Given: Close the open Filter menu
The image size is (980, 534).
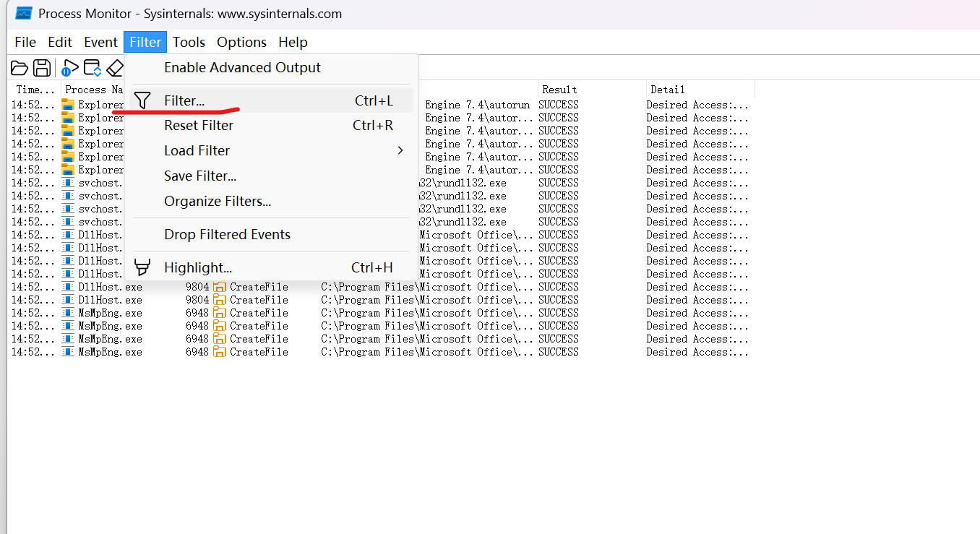Looking at the screenshot, I should click(x=145, y=42).
